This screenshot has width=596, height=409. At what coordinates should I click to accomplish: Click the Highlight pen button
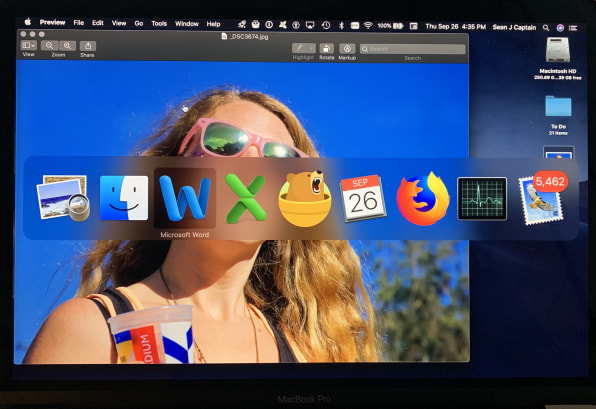pyautogui.click(x=300, y=48)
